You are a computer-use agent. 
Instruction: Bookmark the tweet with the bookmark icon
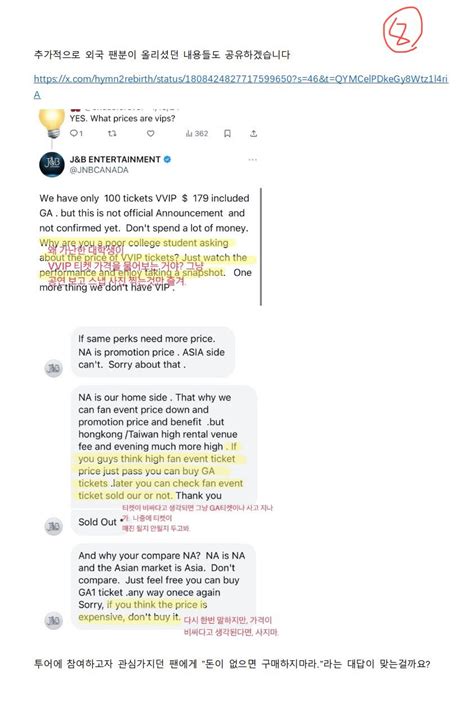227,134
